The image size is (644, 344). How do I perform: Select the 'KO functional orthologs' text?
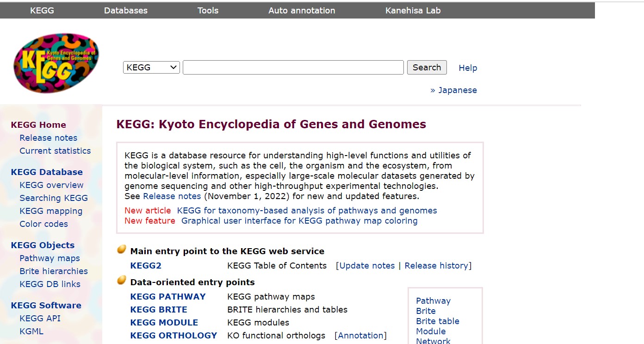pyautogui.click(x=276, y=336)
